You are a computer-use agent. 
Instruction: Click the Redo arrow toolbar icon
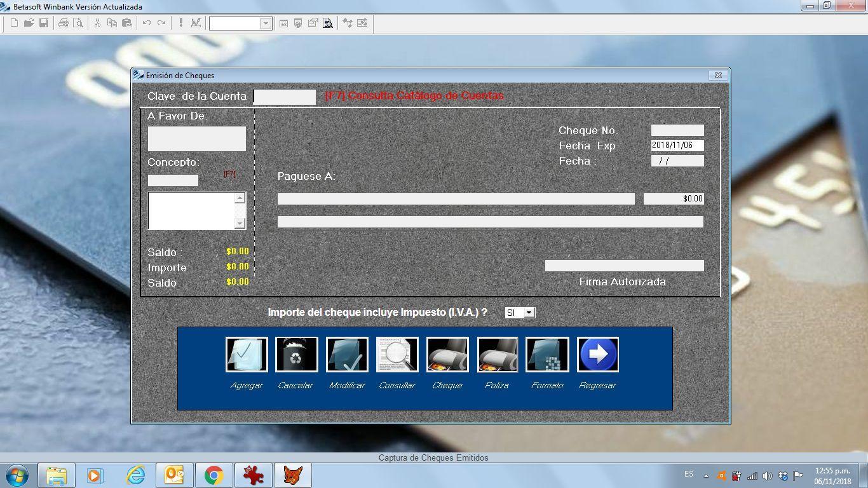(161, 23)
